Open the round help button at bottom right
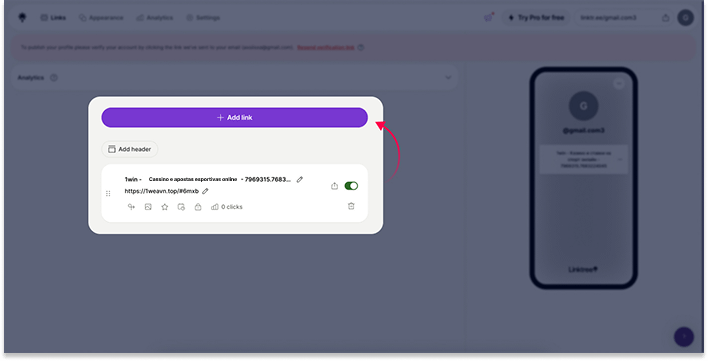Viewport: 708px width, 361px height. (684, 336)
